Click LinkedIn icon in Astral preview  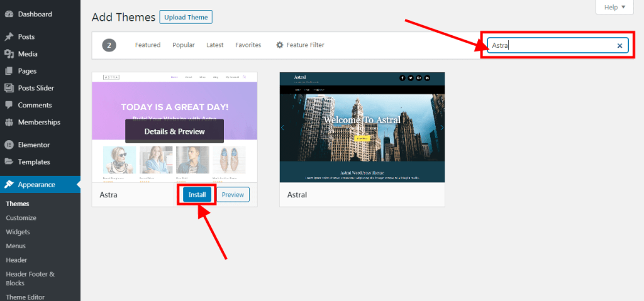(x=427, y=78)
